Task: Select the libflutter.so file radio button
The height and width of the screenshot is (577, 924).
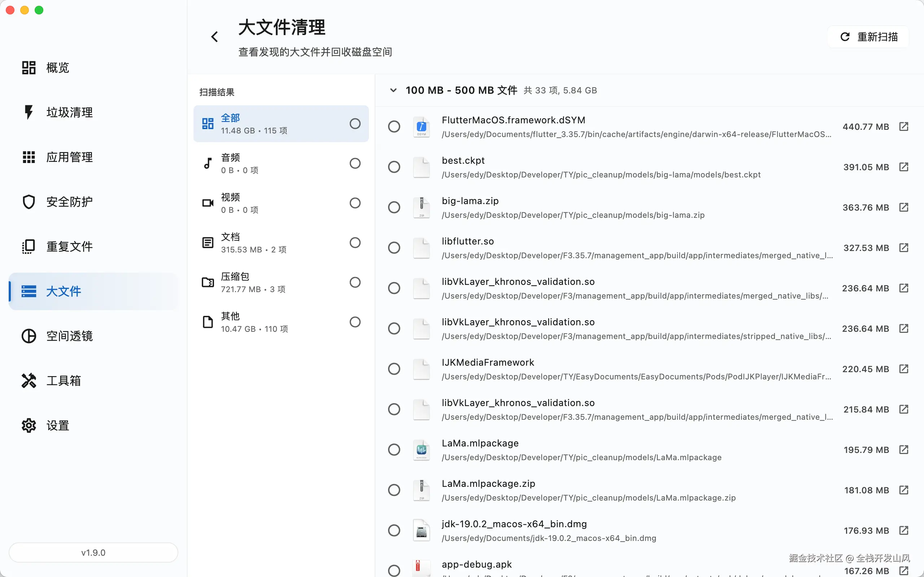Action: (394, 248)
